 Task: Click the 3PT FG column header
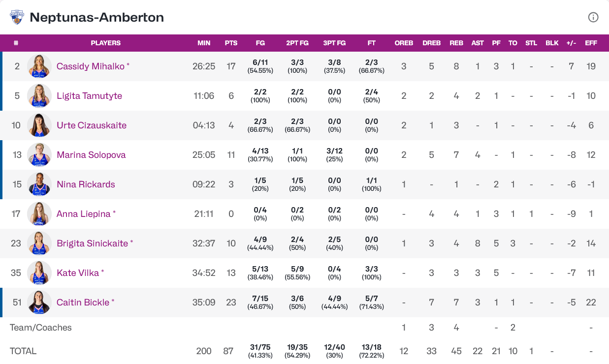pyautogui.click(x=334, y=43)
